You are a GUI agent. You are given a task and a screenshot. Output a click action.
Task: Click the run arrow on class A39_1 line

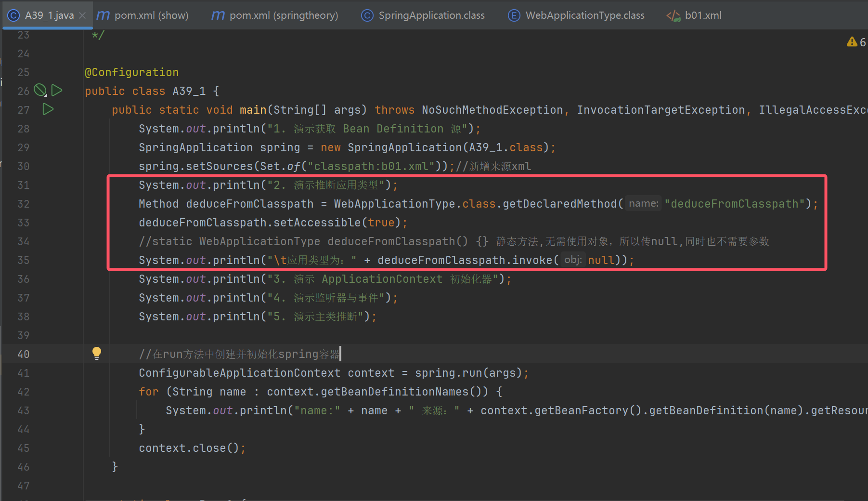click(57, 90)
